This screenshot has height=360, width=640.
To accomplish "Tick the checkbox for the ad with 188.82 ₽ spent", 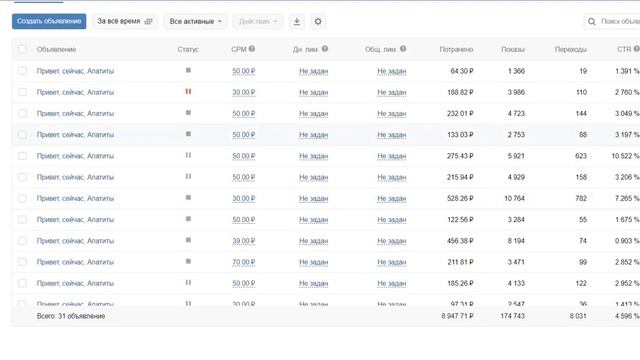I will 22,92.
